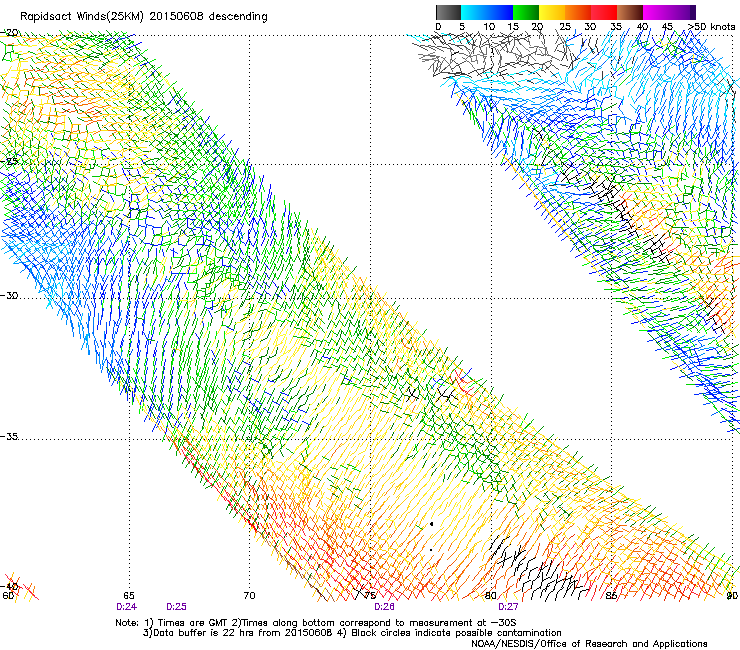Viewport: 740px width, 650px height.
Task: Click the '65' longitude axis label
Action: click(x=129, y=595)
